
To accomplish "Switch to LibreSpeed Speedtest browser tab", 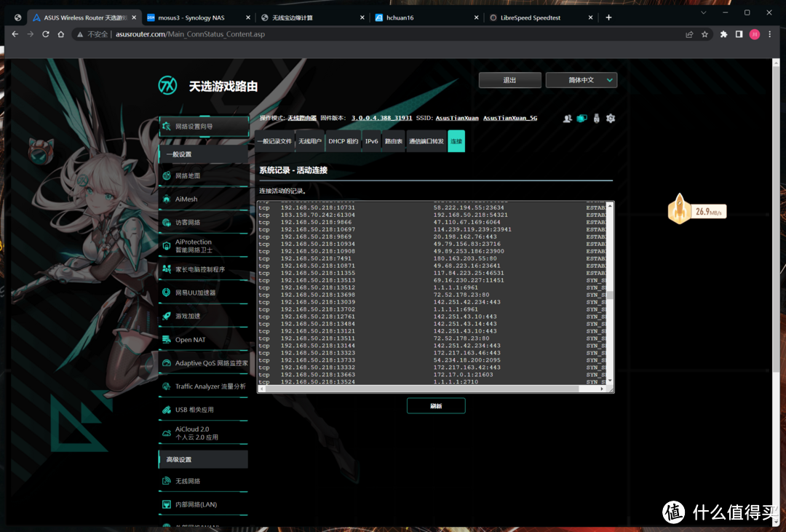I will 540,17.
